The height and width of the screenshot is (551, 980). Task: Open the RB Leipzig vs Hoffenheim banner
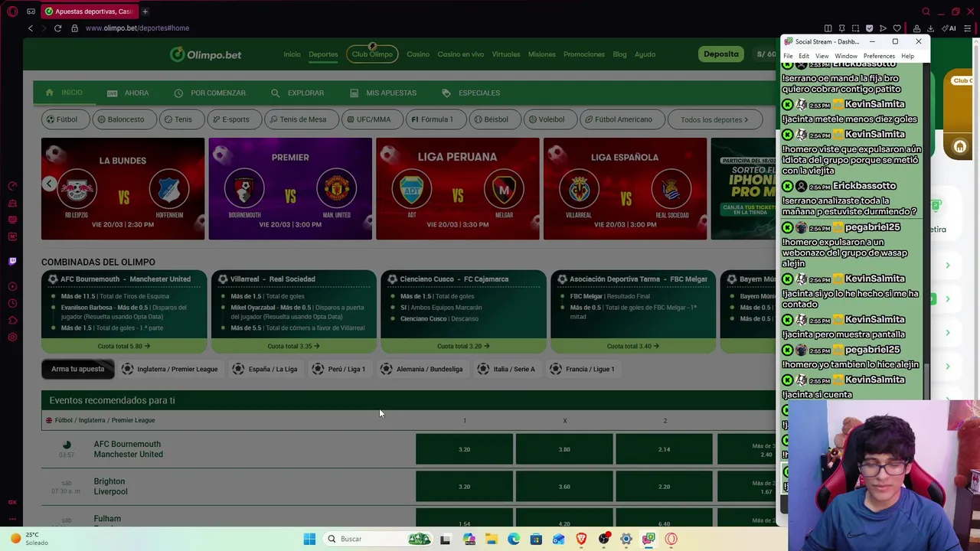[x=123, y=189]
